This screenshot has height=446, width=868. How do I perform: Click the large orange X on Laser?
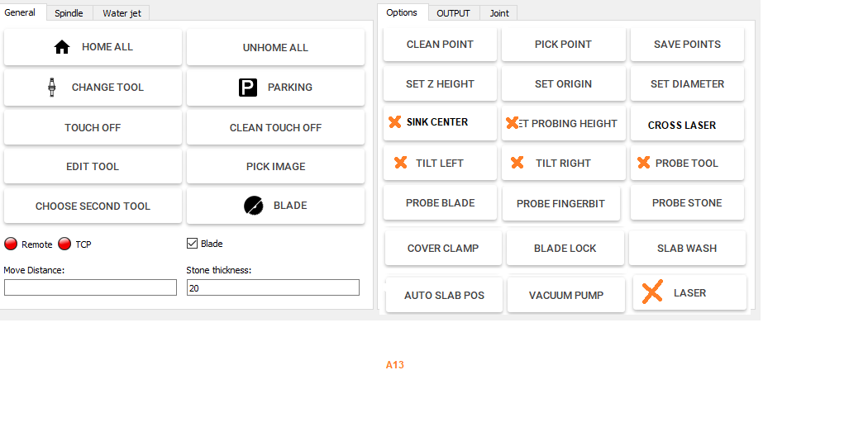point(652,292)
